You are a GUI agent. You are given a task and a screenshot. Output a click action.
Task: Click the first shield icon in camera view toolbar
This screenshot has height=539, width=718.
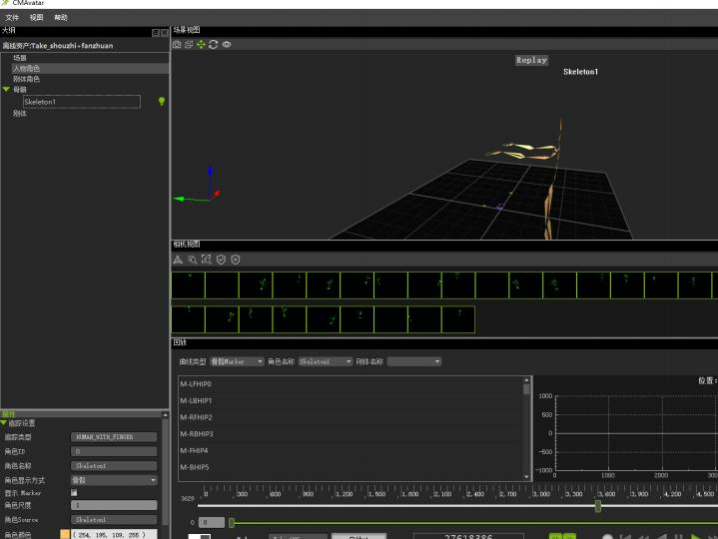tap(221, 259)
